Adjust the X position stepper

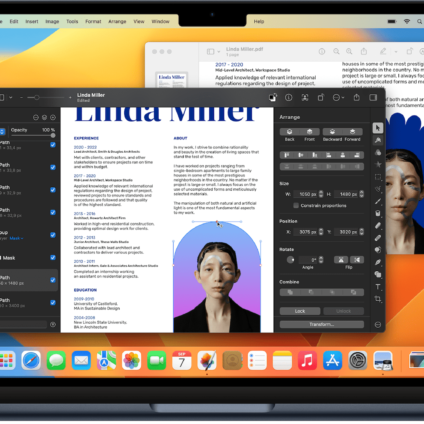pos(321,232)
